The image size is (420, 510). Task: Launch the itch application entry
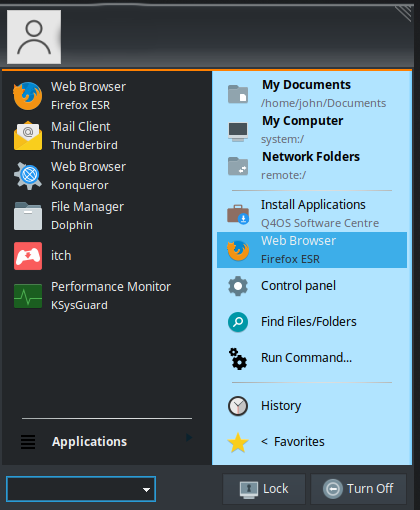point(107,256)
